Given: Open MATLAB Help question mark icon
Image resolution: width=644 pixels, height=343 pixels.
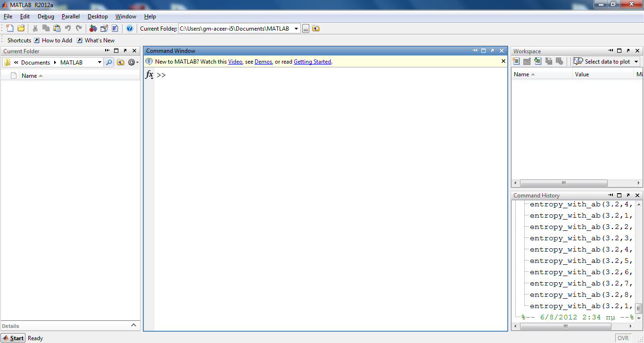Looking at the screenshot, I should 130,28.
